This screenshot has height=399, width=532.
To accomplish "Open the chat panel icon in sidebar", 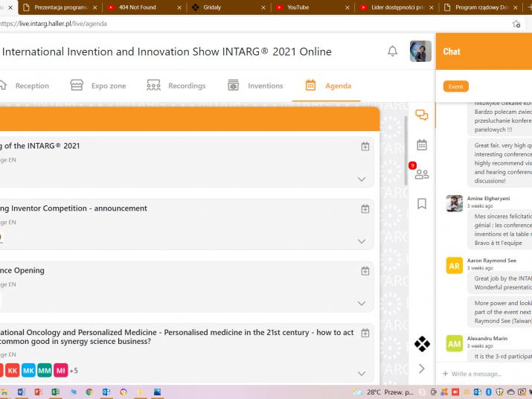I will pyautogui.click(x=422, y=115).
